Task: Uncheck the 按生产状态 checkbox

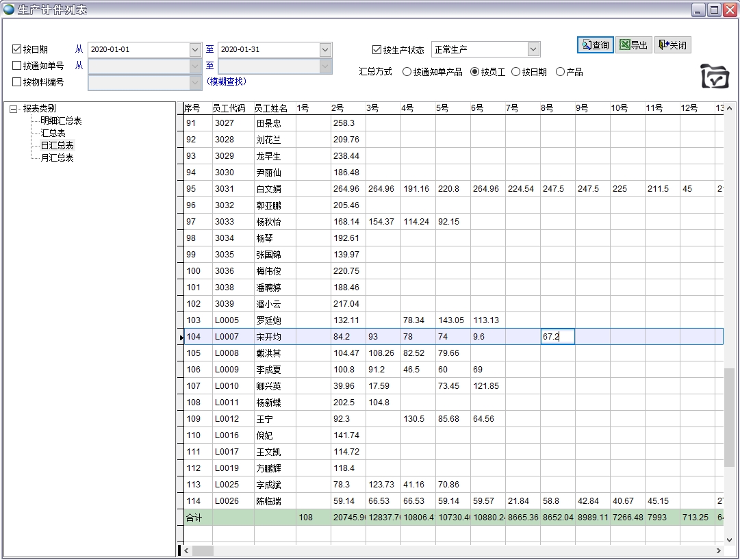Action: (377, 49)
